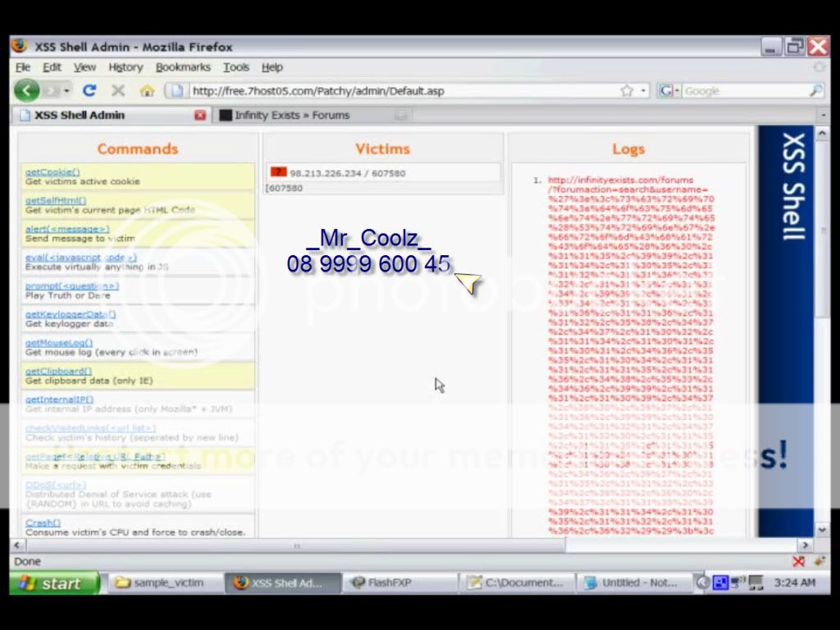Click the '[607580' text under the victim

click(x=284, y=188)
